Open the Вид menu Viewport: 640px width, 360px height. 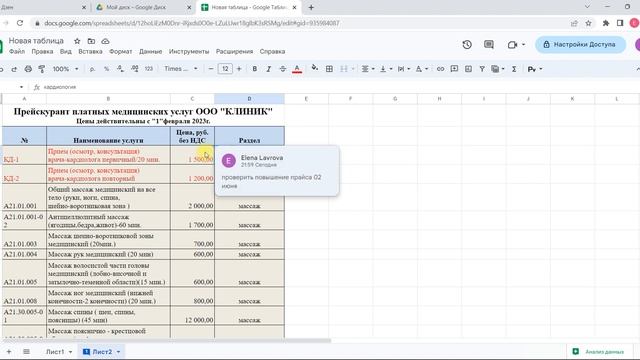pos(66,51)
